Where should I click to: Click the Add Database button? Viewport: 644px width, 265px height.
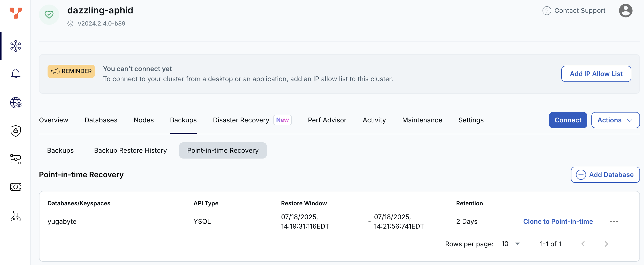[x=605, y=175]
